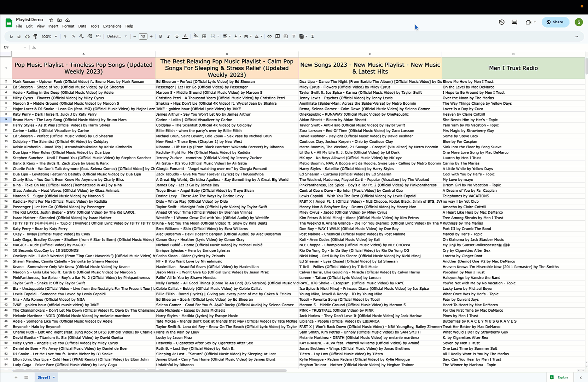Click the borders icon
The height and width of the screenshot is (382, 588).
click(x=204, y=36)
